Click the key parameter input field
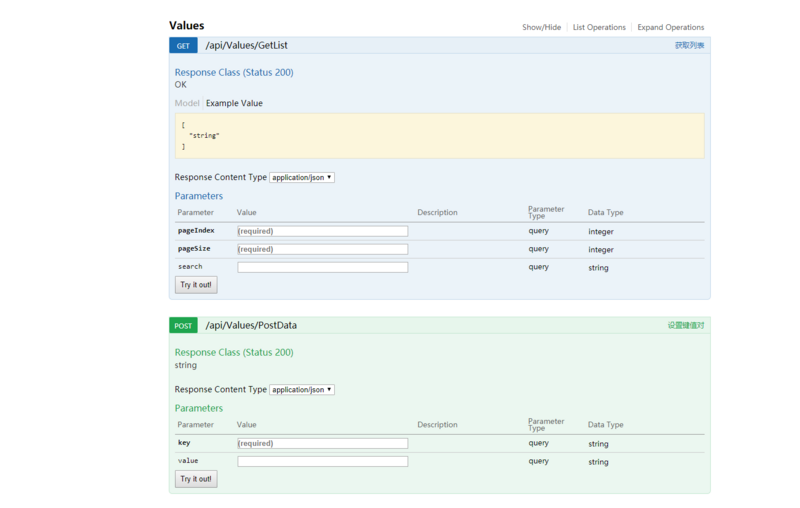This screenshot has height=508, width=800. pos(322,443)
